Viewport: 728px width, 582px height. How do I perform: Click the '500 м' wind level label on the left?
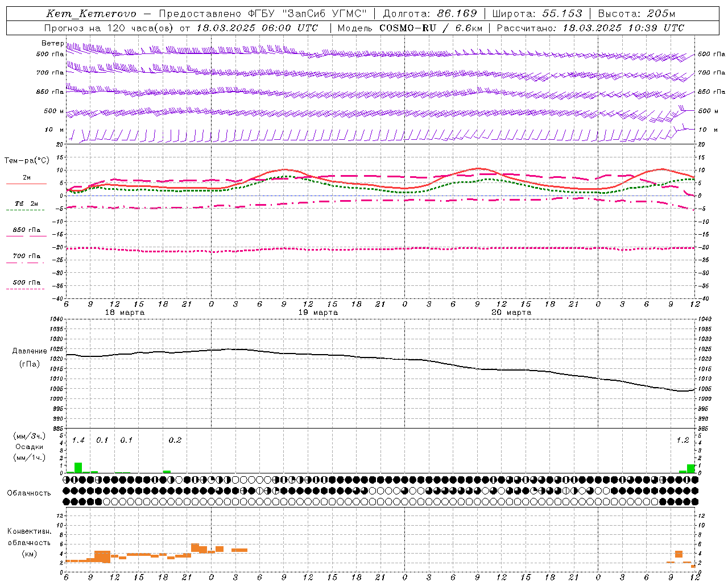54,111
